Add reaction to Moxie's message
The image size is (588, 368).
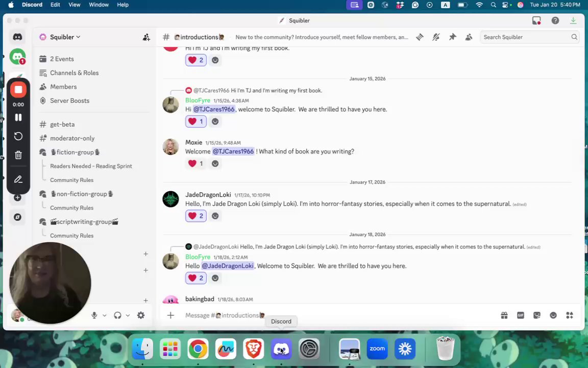click(215, 164)
